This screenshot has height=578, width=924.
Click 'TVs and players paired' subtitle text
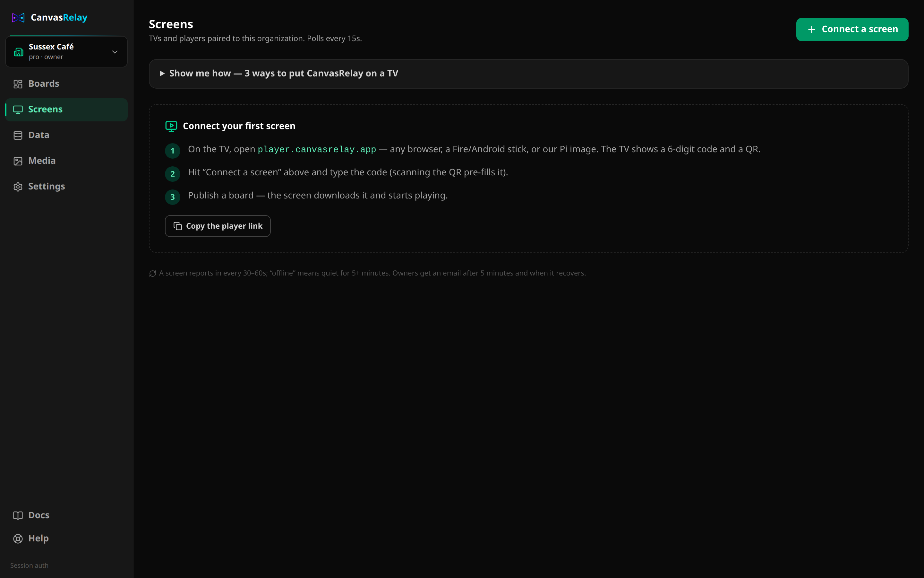tap(255, 39)
